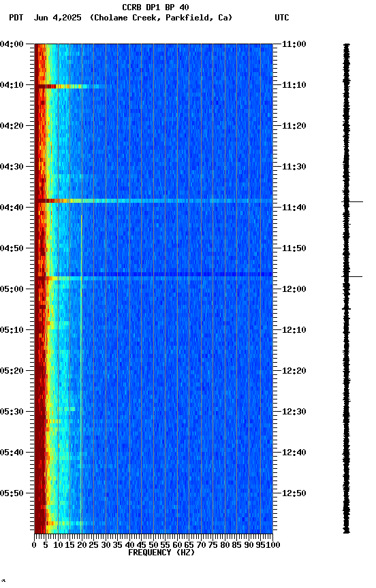Click the '05:50' PDT time label
Screen dimensions: 376x588
coord(12,493)
